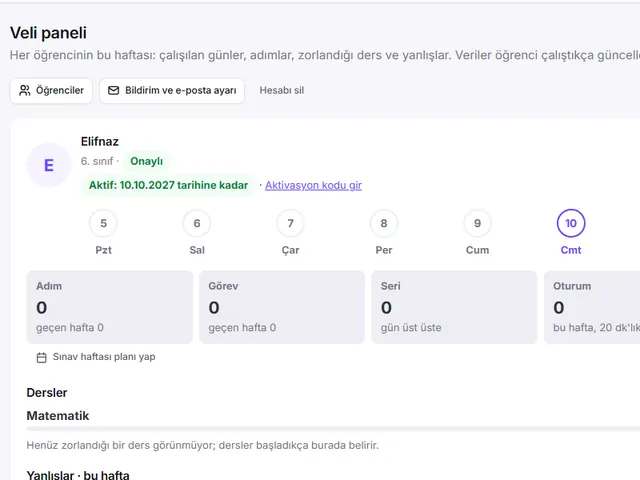This screenshot has height=480, width=640.
Task: Click the envelope icon for notifications
Action: [x=113, y=91]
